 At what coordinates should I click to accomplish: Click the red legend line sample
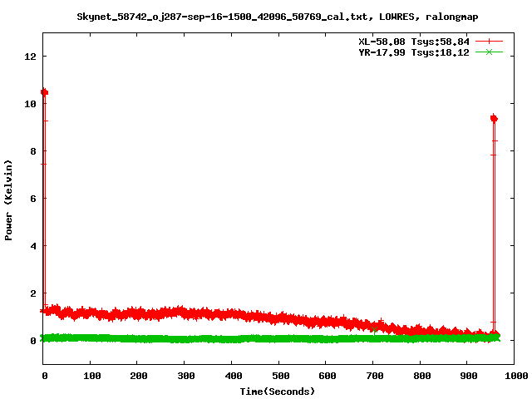coord(489,42)
